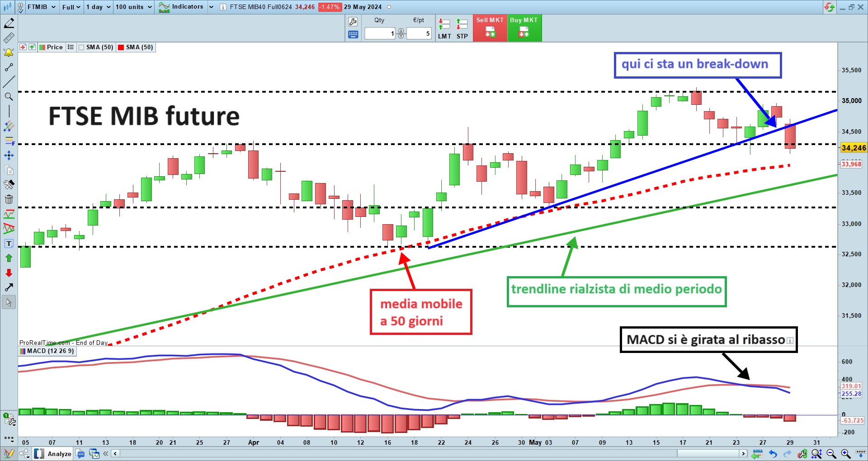Select the ruler measurement tool
Image resolution: width=868 pixels, height=461 pixels.
[x=9, y=38]
